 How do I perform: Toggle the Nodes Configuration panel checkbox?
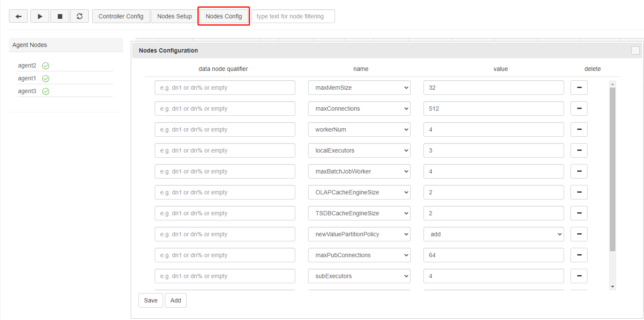(635, 50)
